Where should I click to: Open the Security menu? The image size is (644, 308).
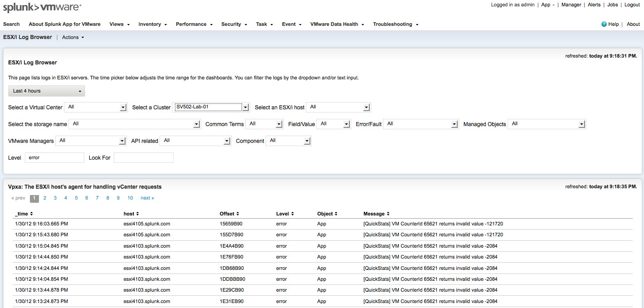point(234,24)
